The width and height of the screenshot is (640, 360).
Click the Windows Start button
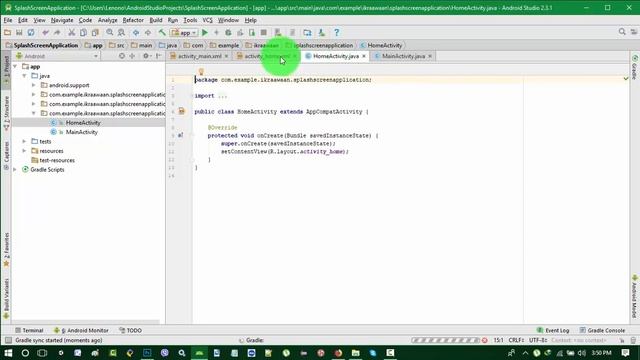click(x=8, y=353)
